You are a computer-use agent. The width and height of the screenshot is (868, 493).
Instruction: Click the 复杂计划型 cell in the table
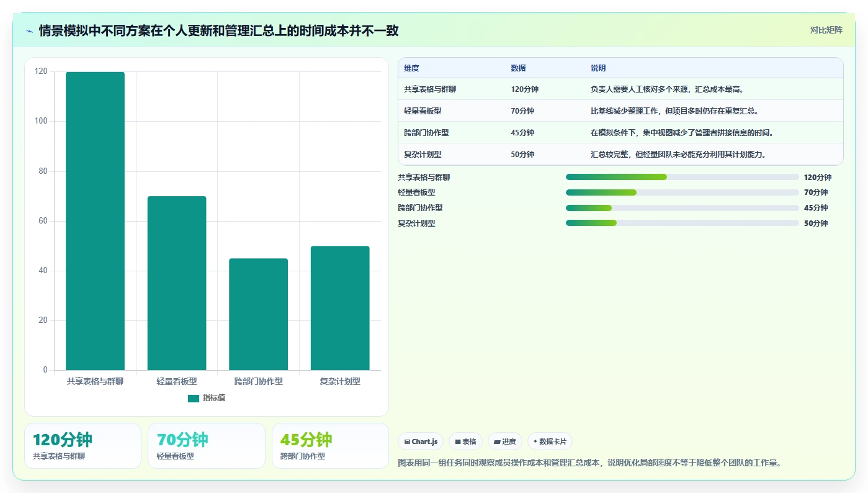423,155
